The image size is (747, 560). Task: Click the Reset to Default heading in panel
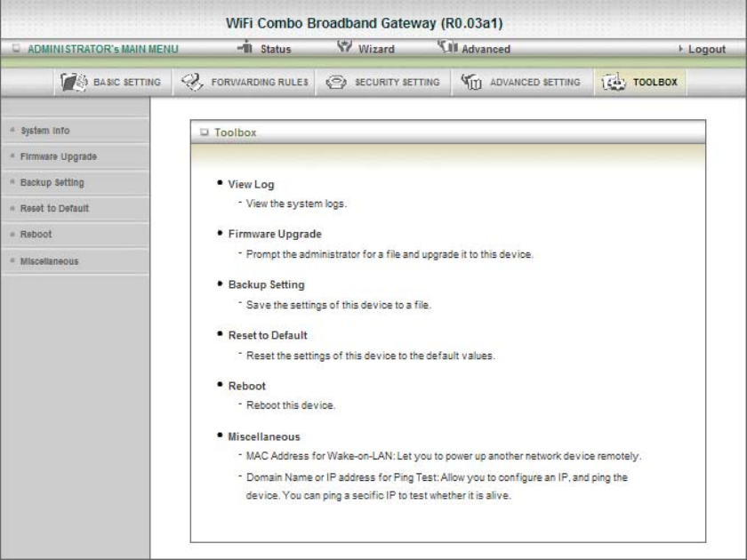coord(268,335)
